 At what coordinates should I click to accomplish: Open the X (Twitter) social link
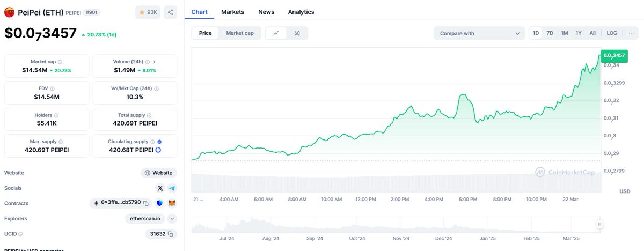point(160,188)
